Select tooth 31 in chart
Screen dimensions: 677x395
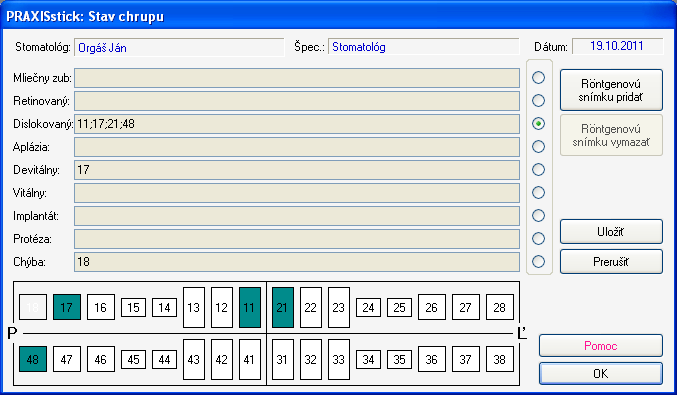283,359
